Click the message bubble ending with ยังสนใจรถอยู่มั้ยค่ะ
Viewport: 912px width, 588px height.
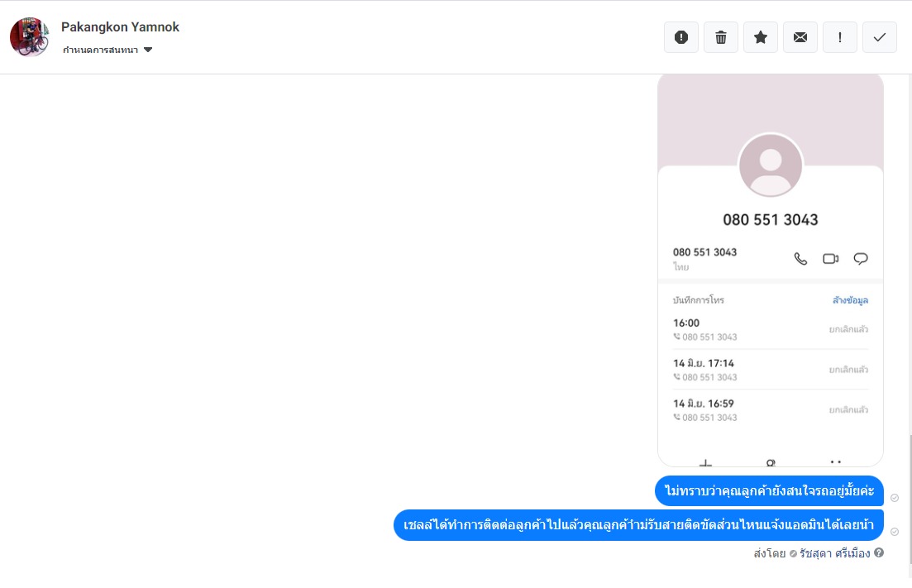click(x=769, y=491)
